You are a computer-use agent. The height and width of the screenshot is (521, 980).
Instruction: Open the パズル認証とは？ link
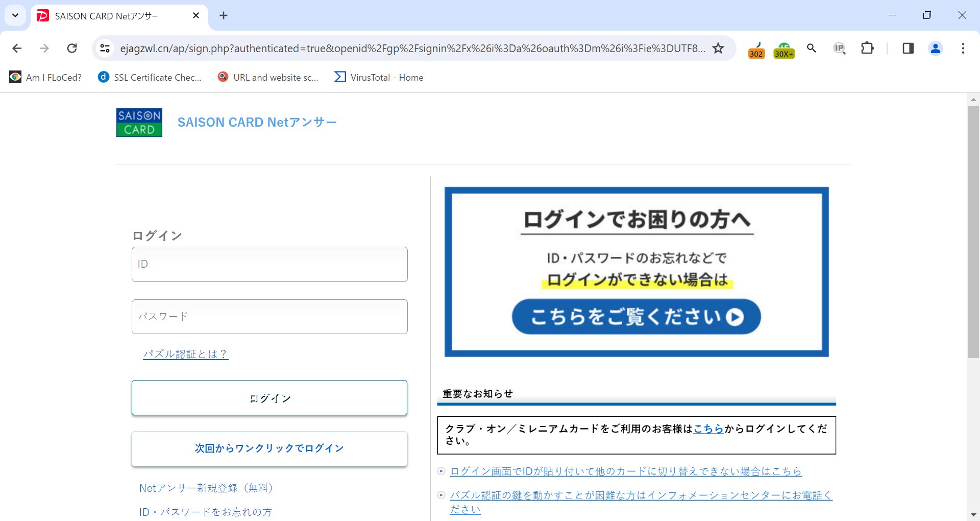point(186,354)
